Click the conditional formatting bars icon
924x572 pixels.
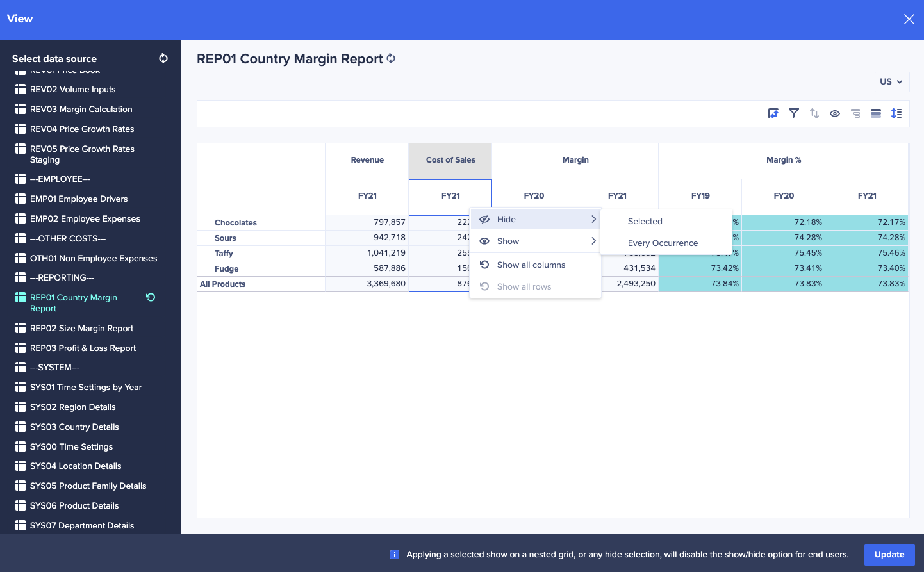876,113
